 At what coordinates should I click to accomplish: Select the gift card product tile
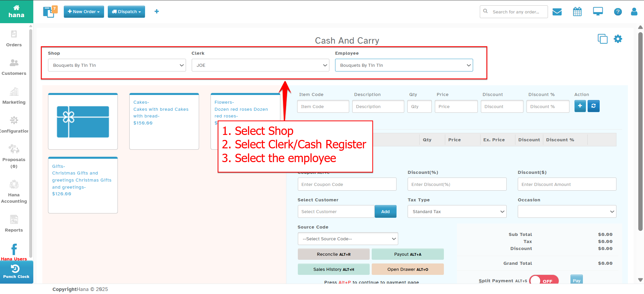coord(83,121)
